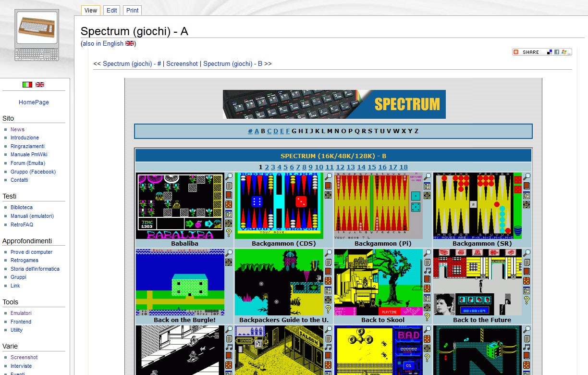Screen dimensions: 588x375
Task: Click the Backgammon (Pi) game title
Action: click(383, 244)
